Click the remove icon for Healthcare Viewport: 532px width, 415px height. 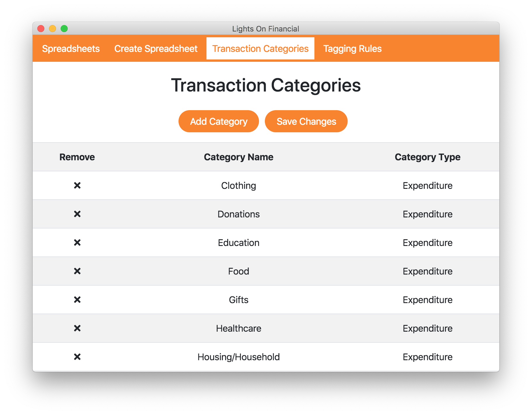tap(77, 328)
